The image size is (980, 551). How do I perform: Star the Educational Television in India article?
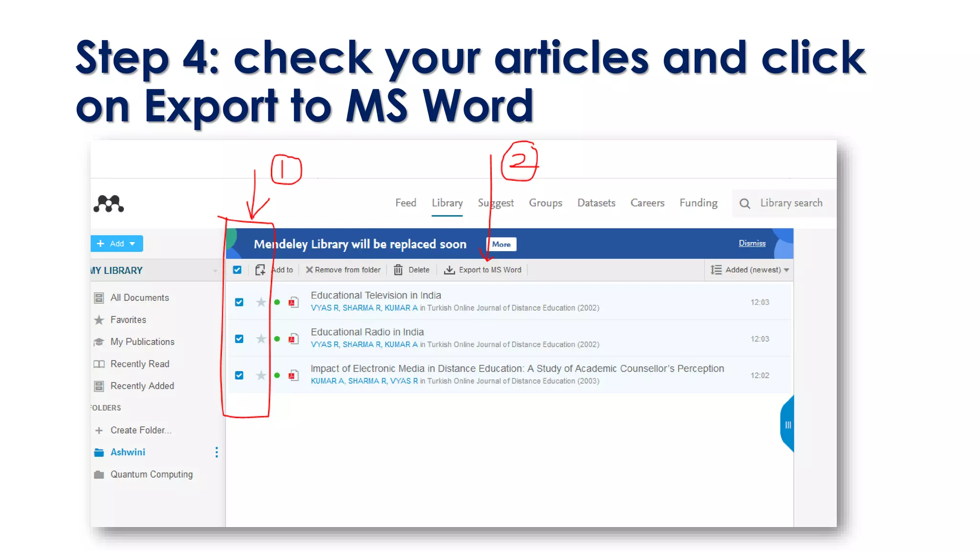(x=261, y=302)
